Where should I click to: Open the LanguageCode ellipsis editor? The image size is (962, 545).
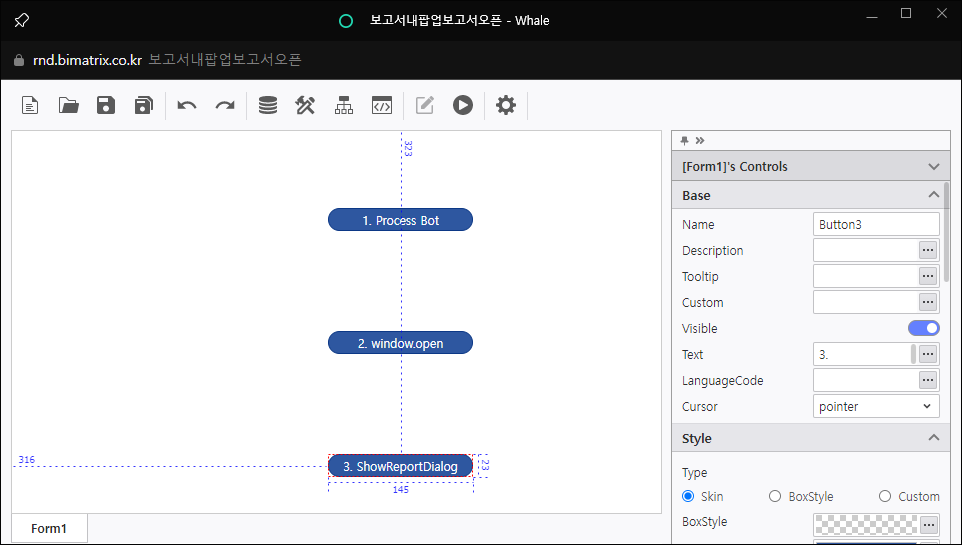(x=928, y=381)
